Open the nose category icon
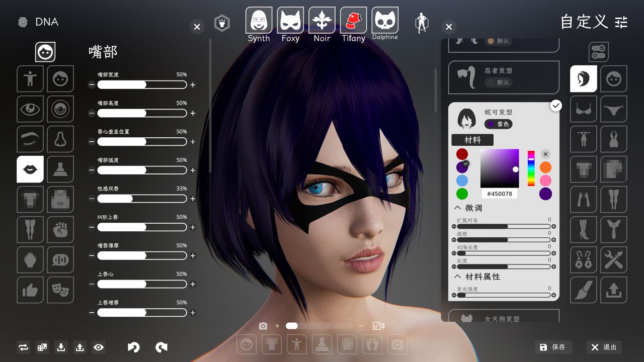Image resolution: width=644 pixels, height=362 pixels. click(x=60, y=139)
